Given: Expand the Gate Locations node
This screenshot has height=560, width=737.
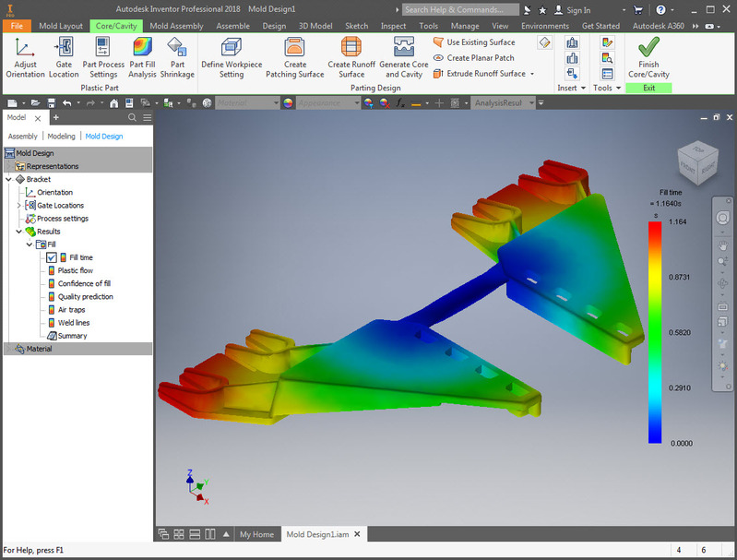Looking at the screenshot, I should tap(18, 206).
